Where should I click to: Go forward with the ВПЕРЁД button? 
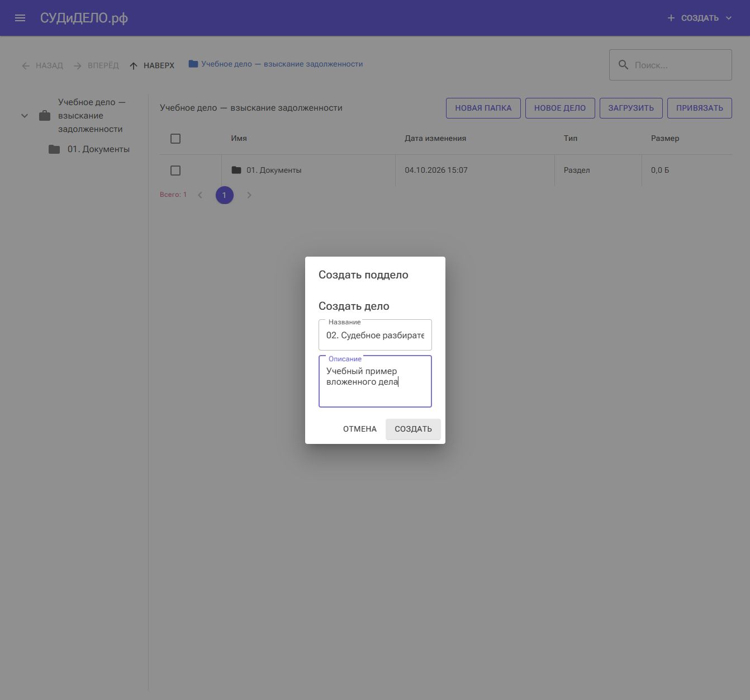(x=96, y=65)
